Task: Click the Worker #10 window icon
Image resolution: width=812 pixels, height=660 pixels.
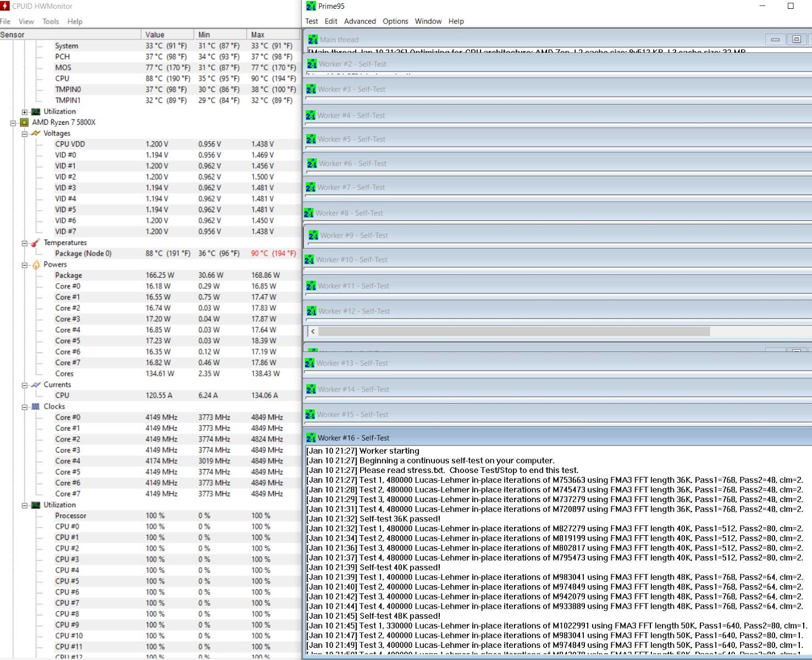Action: [x=310, y=260]
